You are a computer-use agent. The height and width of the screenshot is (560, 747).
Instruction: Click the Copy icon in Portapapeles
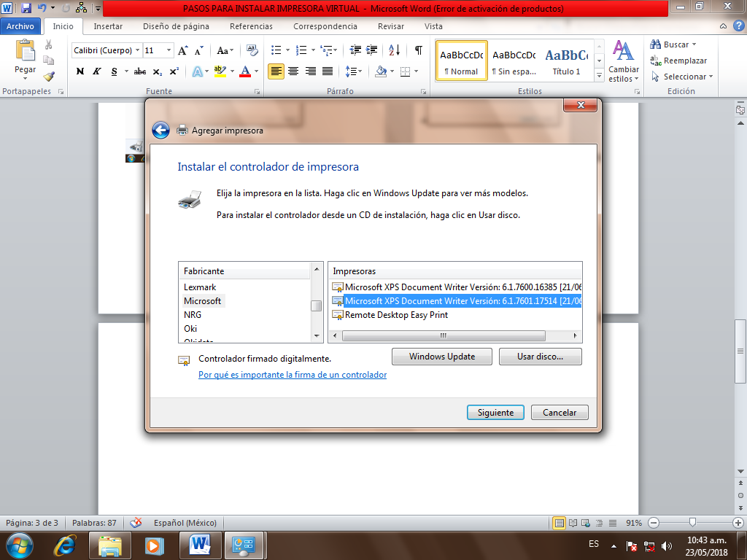(x=49, y=61)
